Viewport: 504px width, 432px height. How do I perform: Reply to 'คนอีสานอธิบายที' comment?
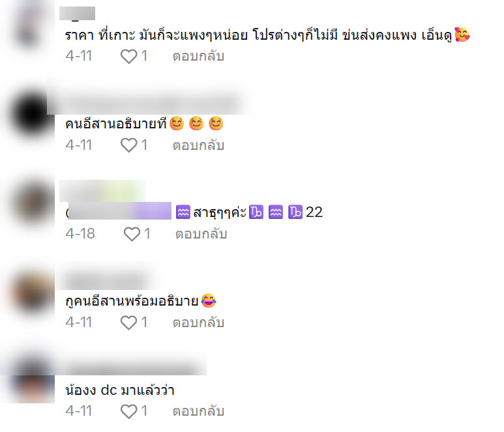(x=198, y=145)
